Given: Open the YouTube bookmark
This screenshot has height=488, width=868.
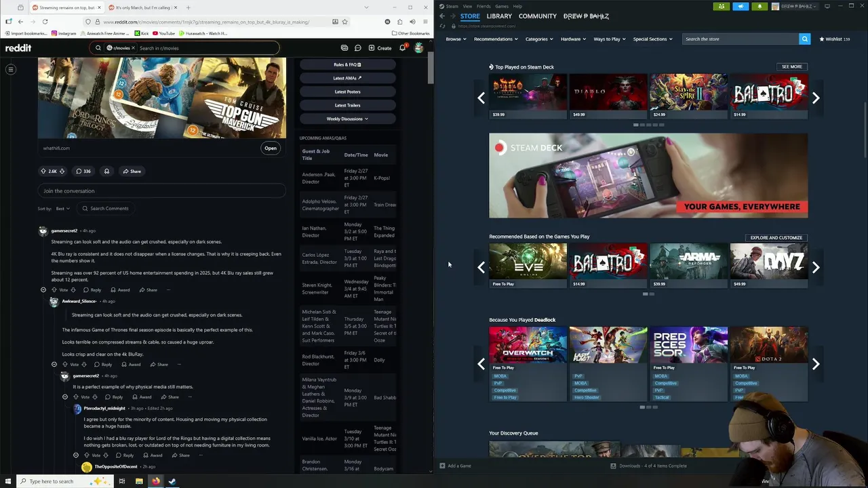Looking at the screenshot, I should click(163, 33).
